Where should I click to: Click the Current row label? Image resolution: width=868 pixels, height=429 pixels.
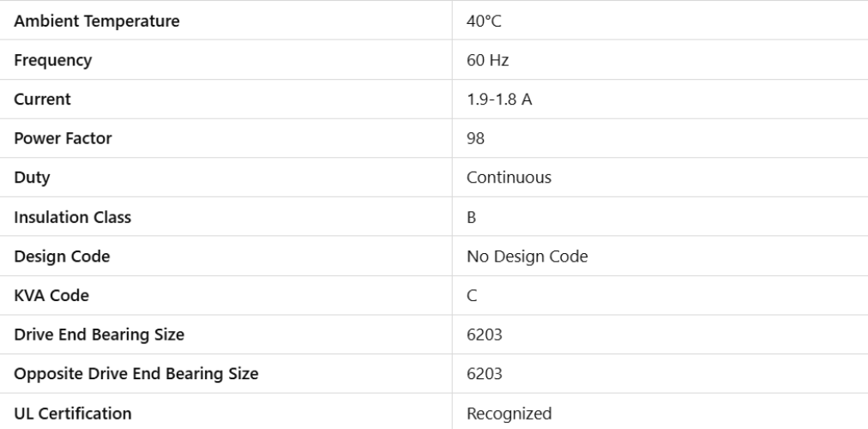(42, 100)
